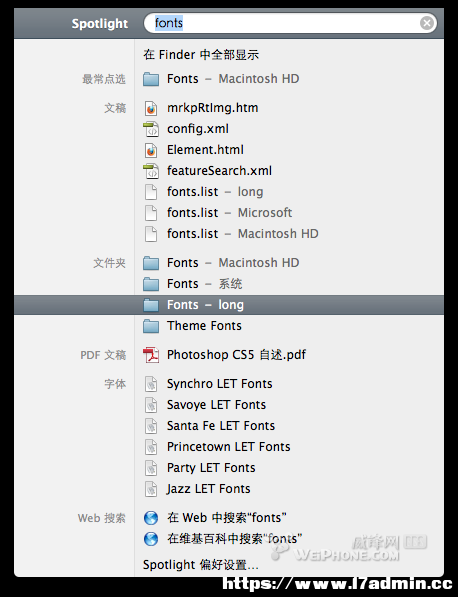
Task: Choose the highlighted Fonts – long folder
Action: (x=229, y=305)
